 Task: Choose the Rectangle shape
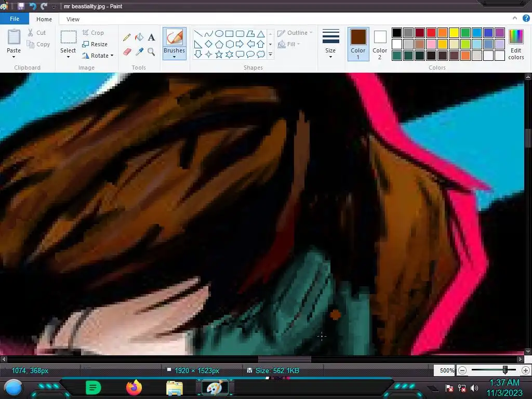click(229, 34)
